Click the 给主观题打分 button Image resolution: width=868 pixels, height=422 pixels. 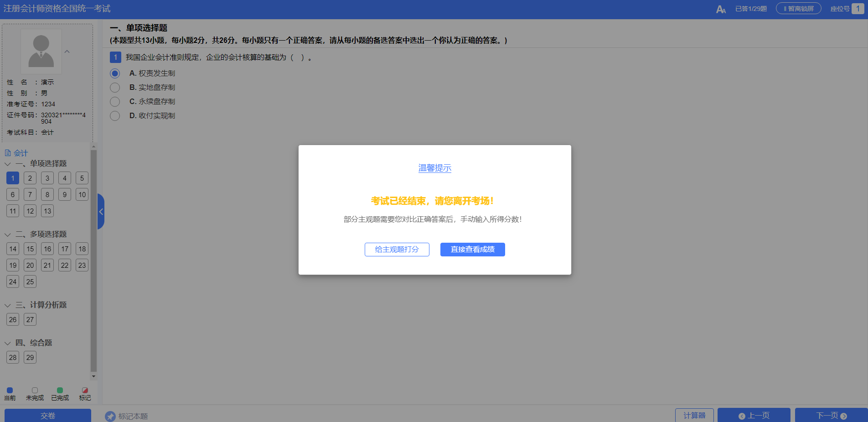click(397, 250)
